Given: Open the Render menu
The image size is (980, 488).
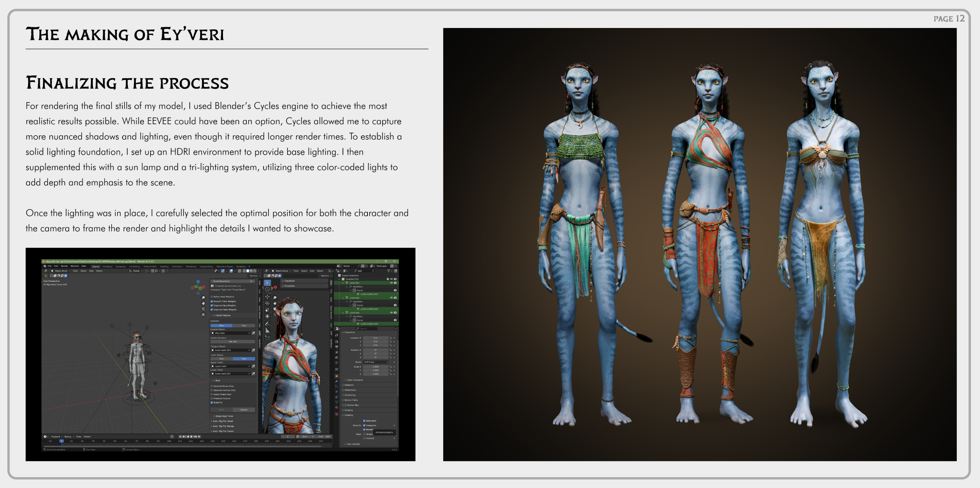Looking at the screenshot, I should pyautogui.click(x=65, y=266).
